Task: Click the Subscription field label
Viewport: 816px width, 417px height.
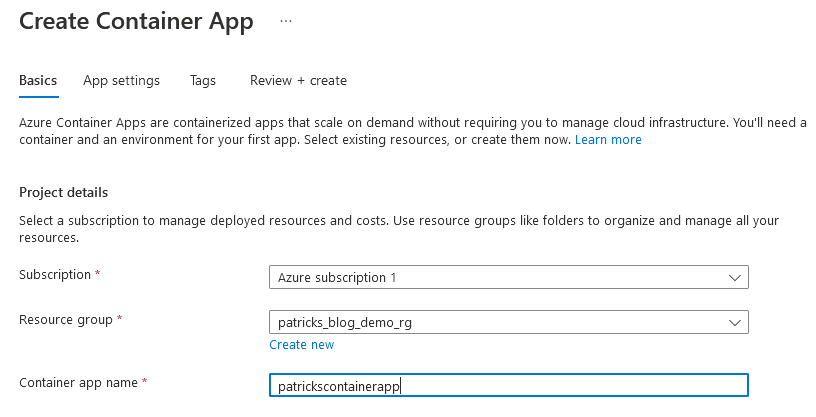Action: pyautogui.click(x=55, y=275)
